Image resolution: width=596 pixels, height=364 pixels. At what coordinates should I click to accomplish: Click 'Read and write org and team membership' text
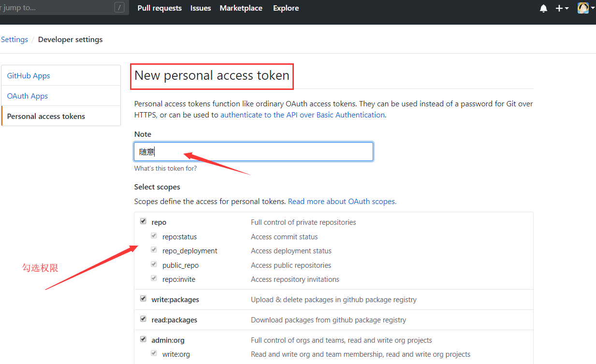[361, 354]
